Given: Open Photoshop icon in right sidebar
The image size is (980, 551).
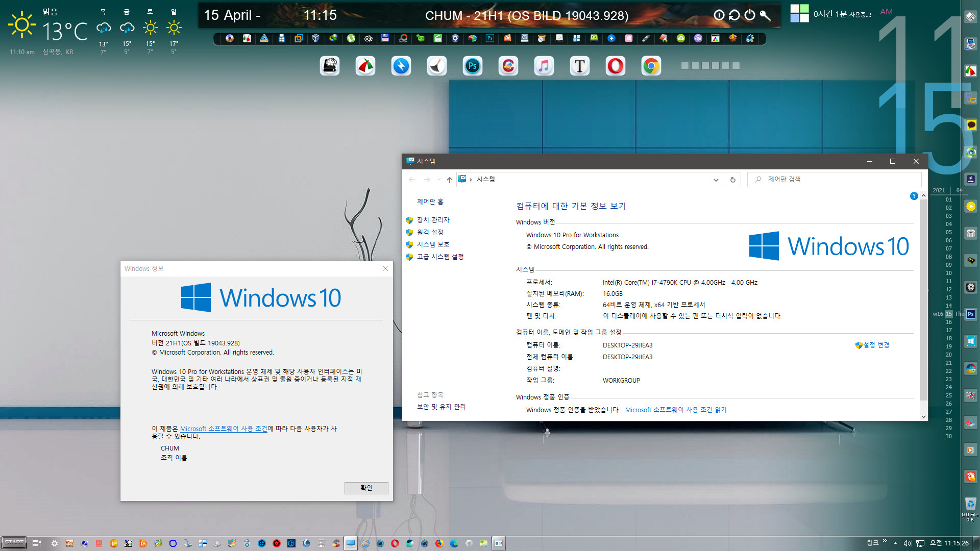Looking at the screenshot, I should (971, 314).
